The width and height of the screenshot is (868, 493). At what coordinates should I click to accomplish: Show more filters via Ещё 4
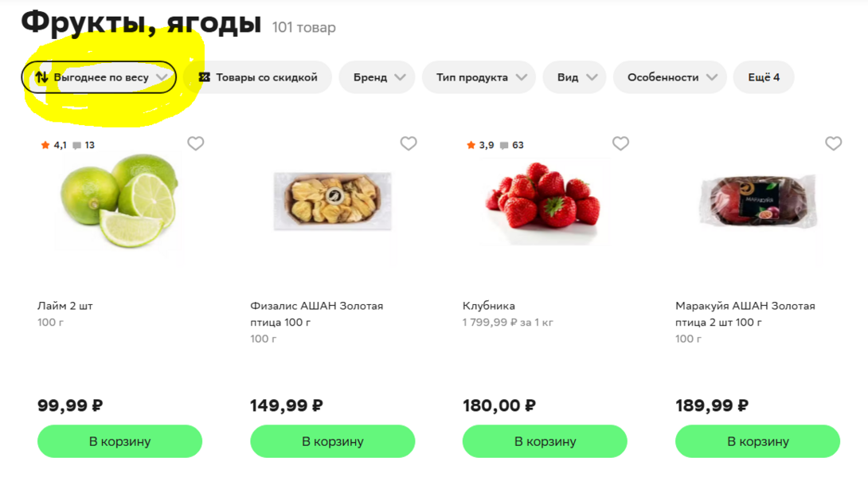pyautogui.click(x=763, y=77)
